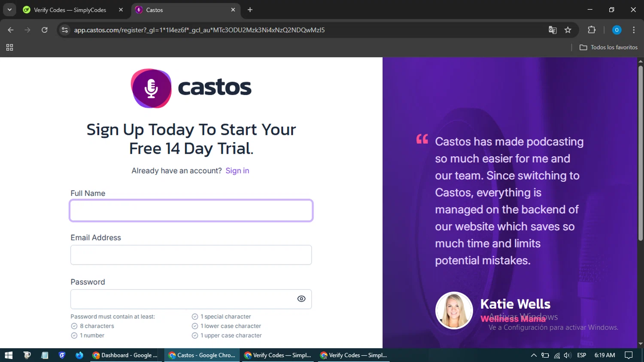
Task: Open the network Wi-Fi tray icon
Action: [557, 355]
